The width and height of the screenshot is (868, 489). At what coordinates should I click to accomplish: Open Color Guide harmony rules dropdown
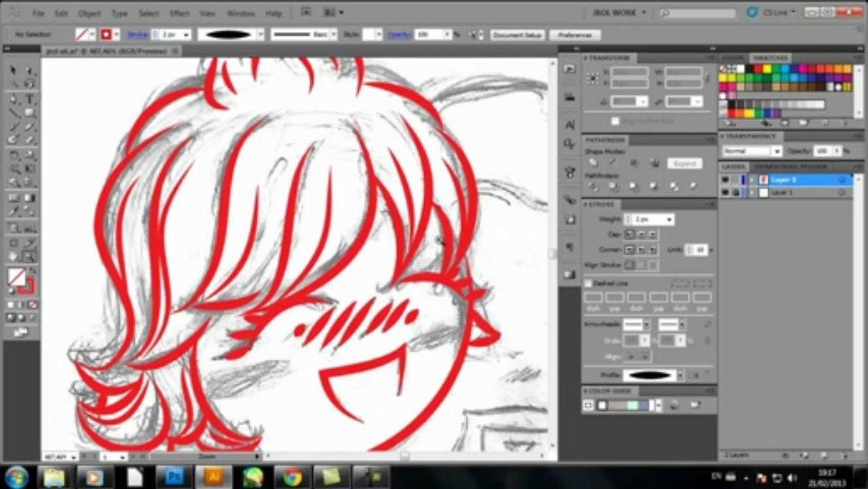[658, 405]
